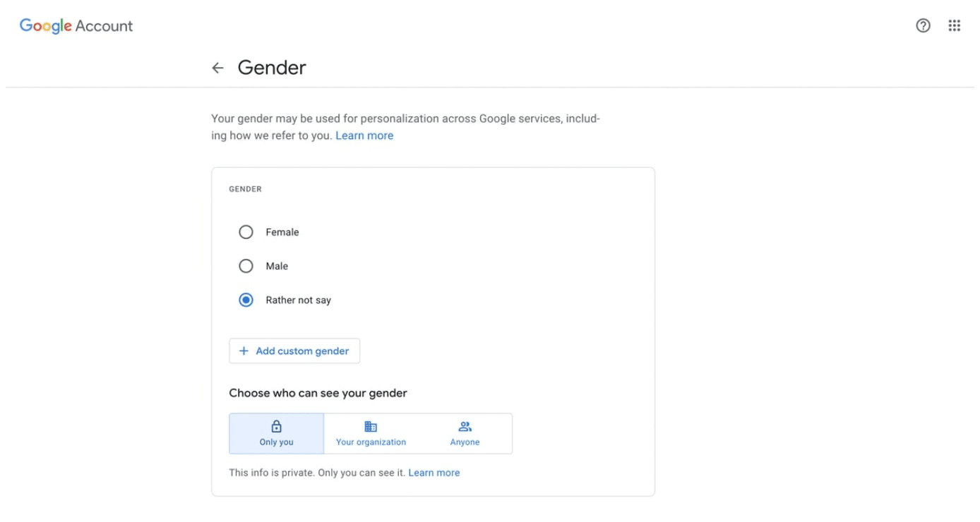Set gender visibility to Anyone

(465, 434)
